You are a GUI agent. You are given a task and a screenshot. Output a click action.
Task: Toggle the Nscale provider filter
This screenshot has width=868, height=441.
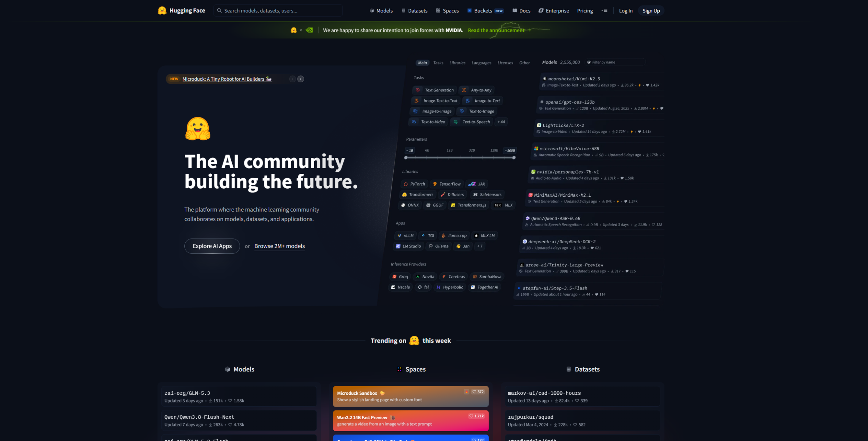click(400, 287)
